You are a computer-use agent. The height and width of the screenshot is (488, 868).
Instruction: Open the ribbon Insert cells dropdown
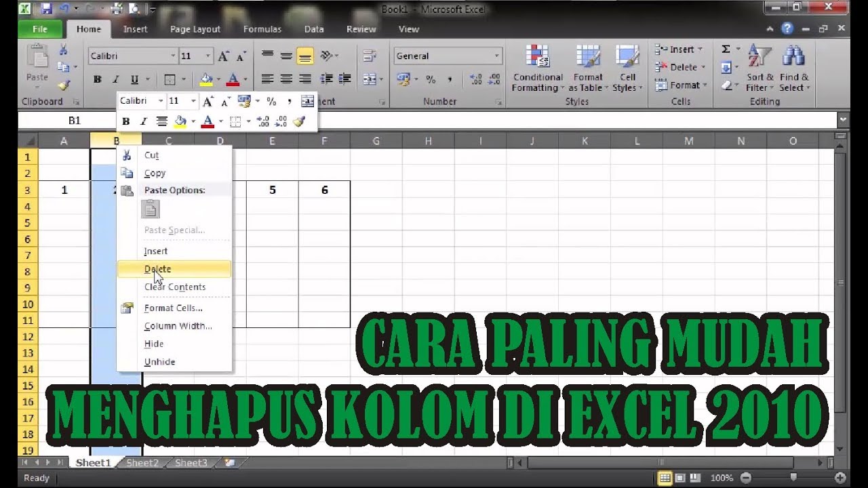point(679,49)
